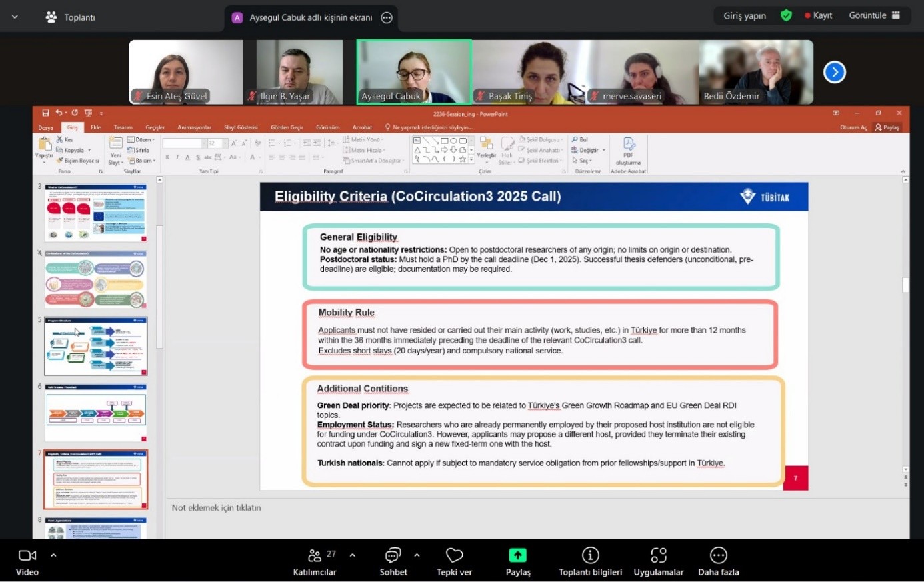Click the Kayıt recording indicator
This screenshot has height=582, width=924.
818,15
